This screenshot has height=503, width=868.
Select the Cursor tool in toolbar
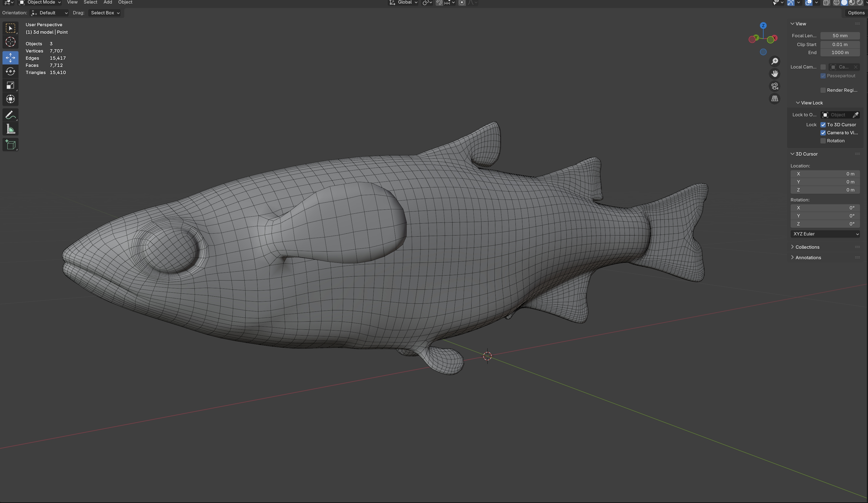10,42
